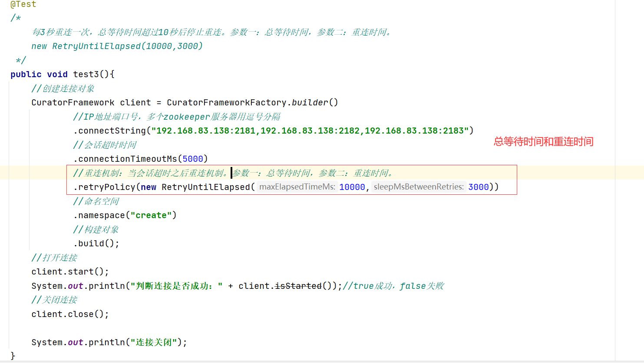The height and width of the screenshot is (363, 644).
Task: Click the comment "//构建对象"
Action: click(x=96, y=229)
